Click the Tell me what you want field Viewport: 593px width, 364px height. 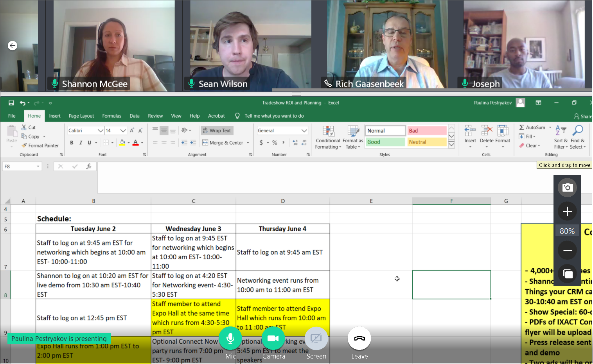[274, 116]
